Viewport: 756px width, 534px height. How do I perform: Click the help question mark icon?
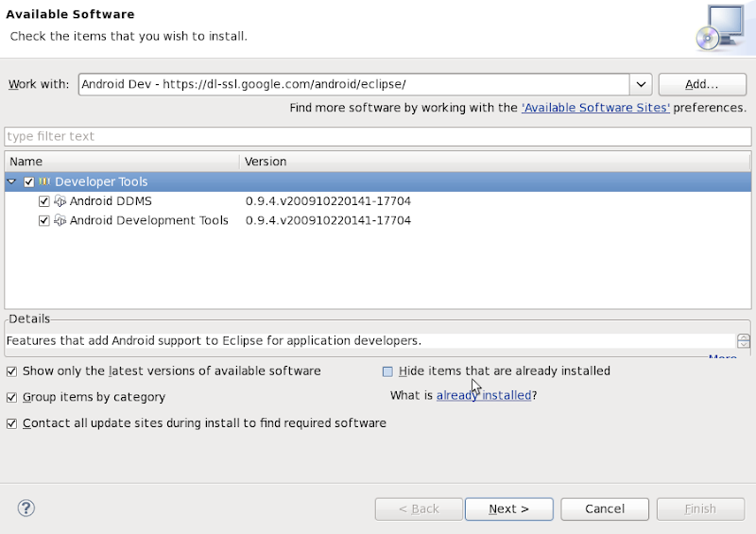click(26, 508)
